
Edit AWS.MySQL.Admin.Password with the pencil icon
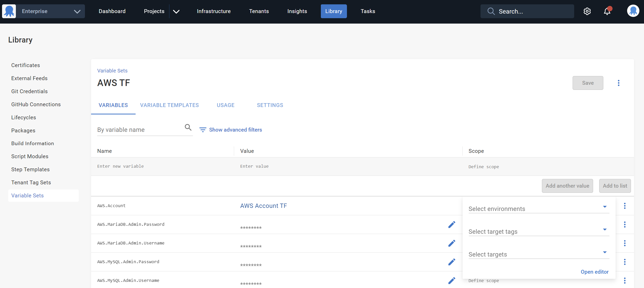(452, 262)
